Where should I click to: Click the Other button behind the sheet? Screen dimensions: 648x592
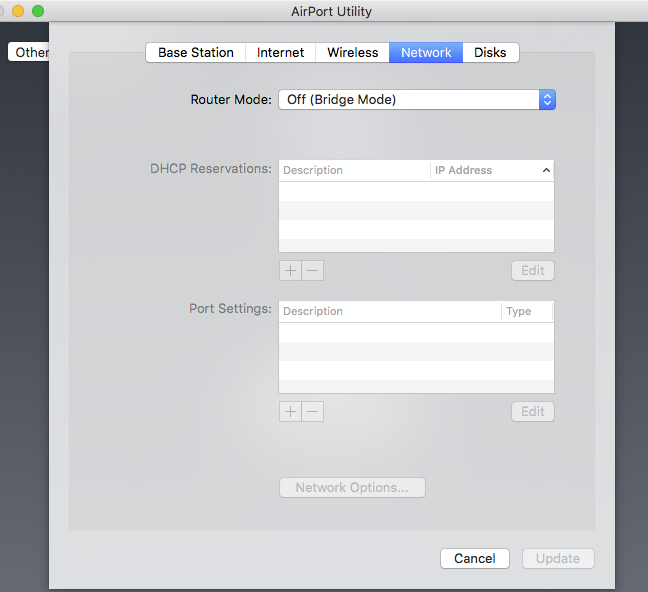[x=29, y=52]
